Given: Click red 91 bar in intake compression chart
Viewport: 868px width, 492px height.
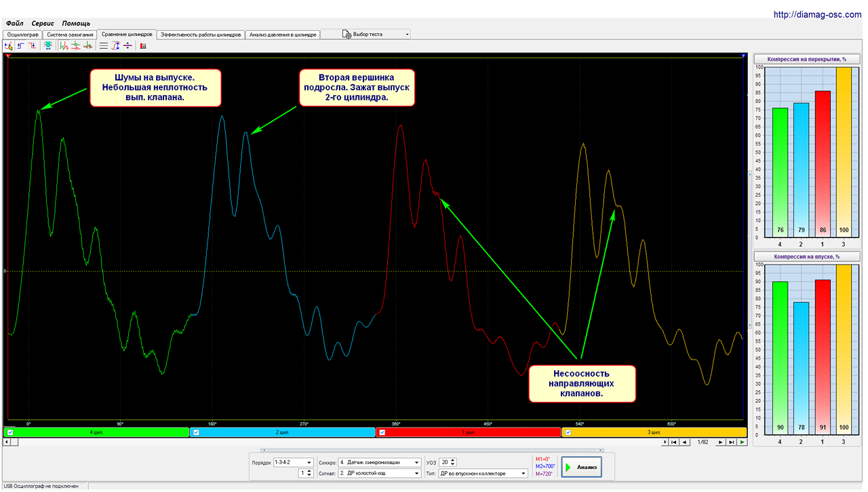Looking at the screenshot, I should click(x=822, y=356).
